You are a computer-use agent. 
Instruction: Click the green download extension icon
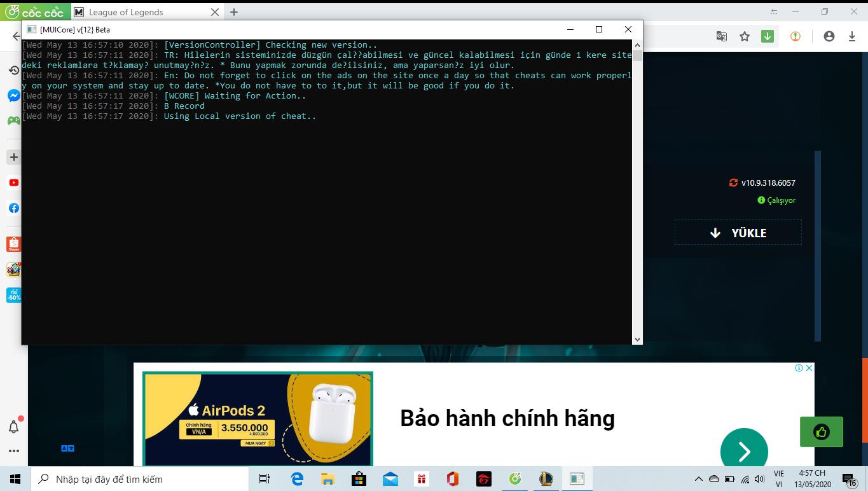(x=768, y=36)
